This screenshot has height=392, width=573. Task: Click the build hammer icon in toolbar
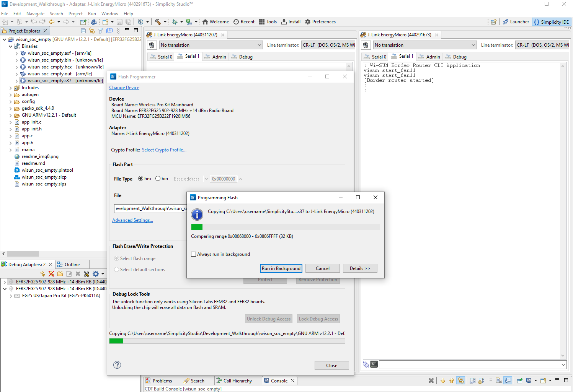click(x=158, y=22)
